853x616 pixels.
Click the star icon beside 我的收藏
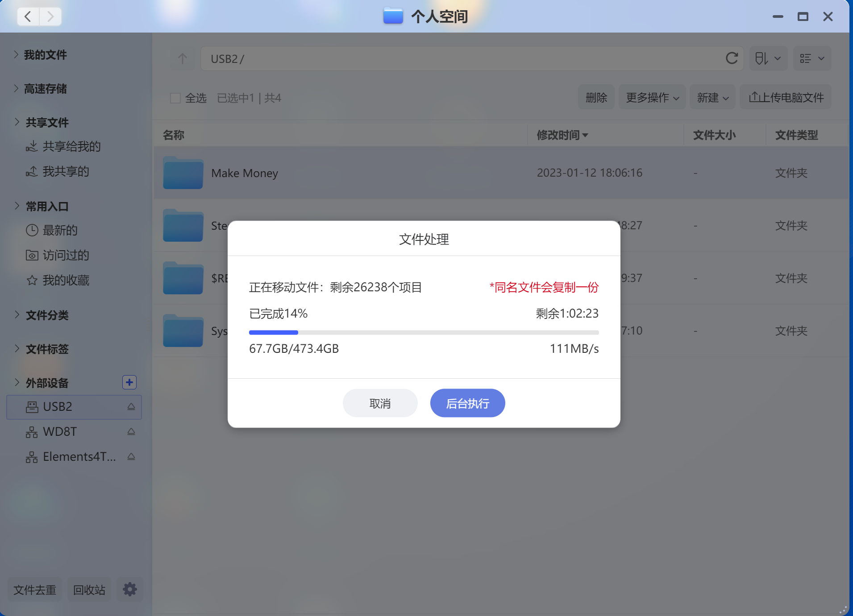(x=32, y=280)
